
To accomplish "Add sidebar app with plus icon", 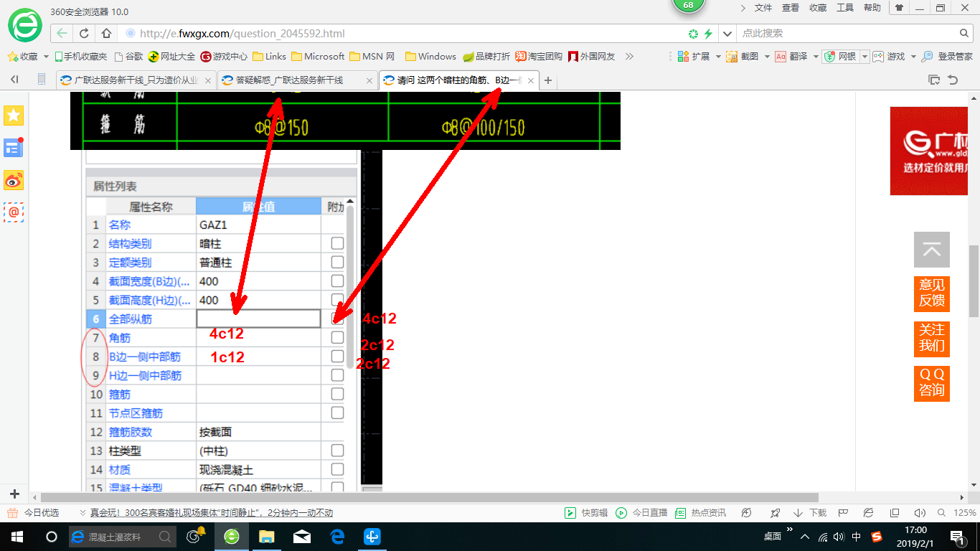I will point(14,494).
